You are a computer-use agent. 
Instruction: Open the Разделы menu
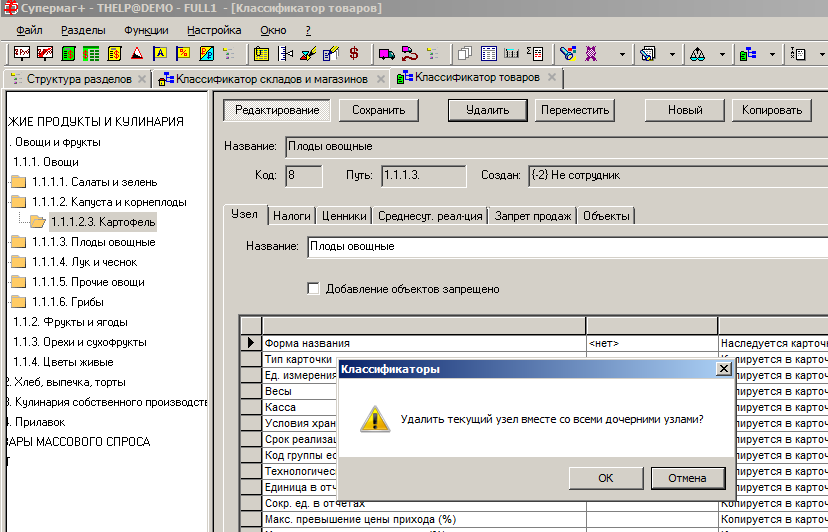pyautogui.click(x=83, y=30)
